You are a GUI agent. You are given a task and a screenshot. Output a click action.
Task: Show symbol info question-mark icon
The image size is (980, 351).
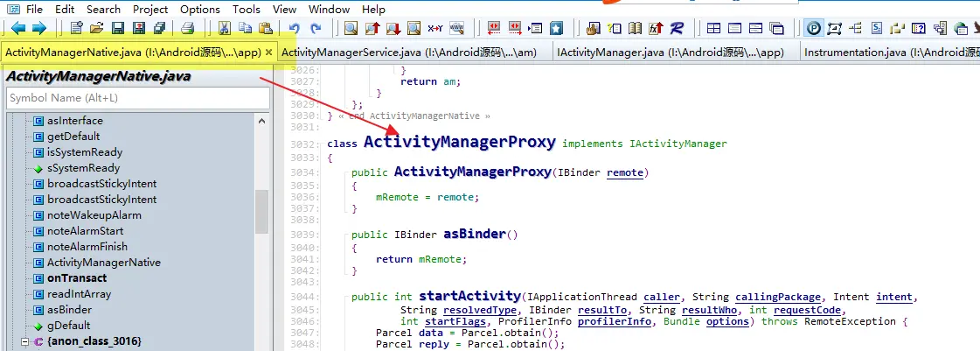pyautogui.click(x=614, y=27)
